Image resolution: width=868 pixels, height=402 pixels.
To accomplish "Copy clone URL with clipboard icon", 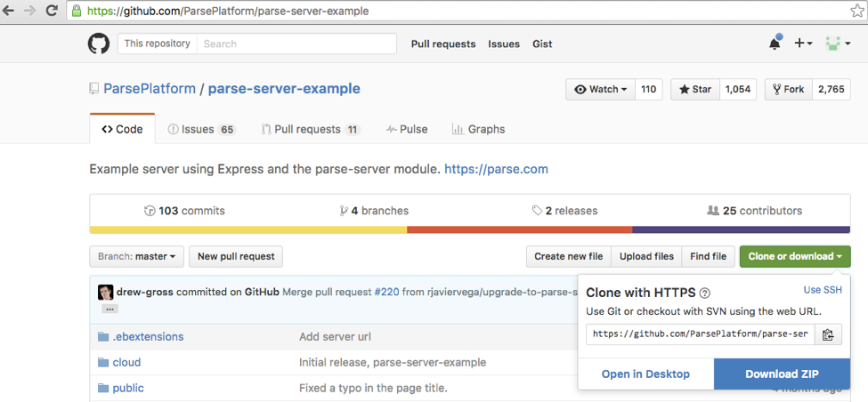I will coord(828,334).
